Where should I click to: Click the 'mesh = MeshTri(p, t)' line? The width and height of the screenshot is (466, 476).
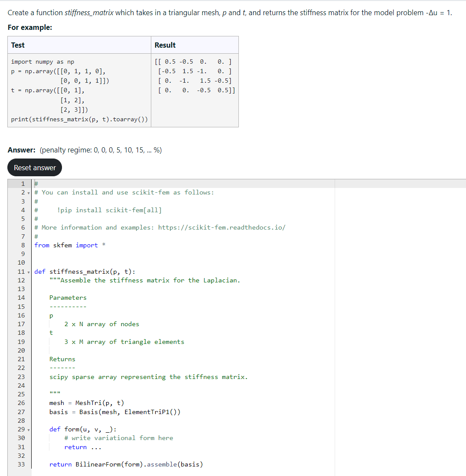(x=87, y=403)
